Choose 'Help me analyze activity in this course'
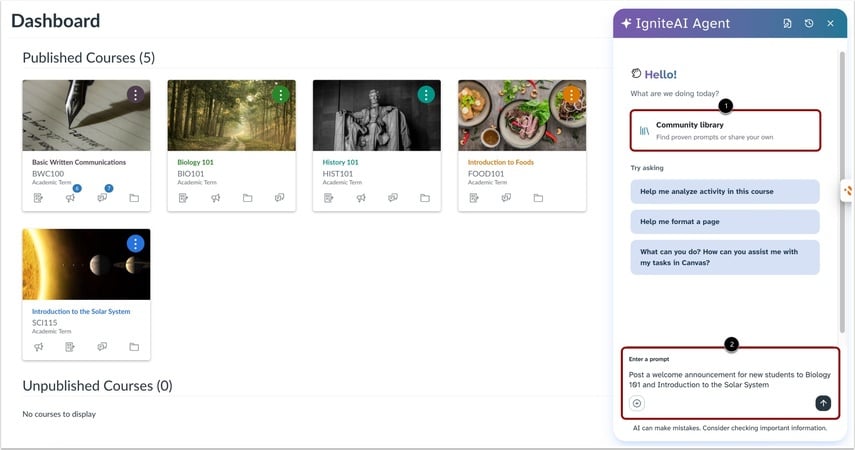This screenshot has height=450, width=855. pyautogui.click(x=725, y=191)
